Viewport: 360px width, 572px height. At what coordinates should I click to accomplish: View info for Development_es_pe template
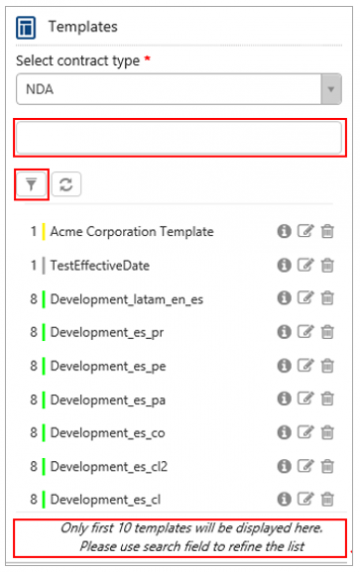coord(284,366)
